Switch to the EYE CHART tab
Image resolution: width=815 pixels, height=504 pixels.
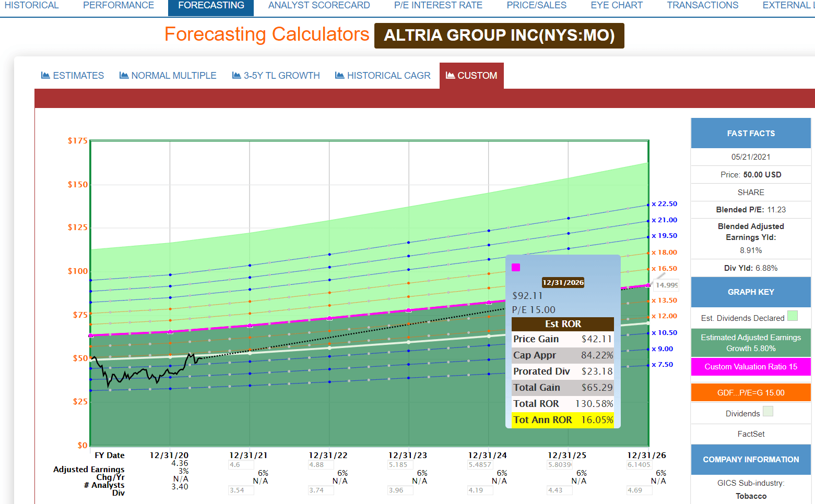pyautogui.click(x=617, y=5)
